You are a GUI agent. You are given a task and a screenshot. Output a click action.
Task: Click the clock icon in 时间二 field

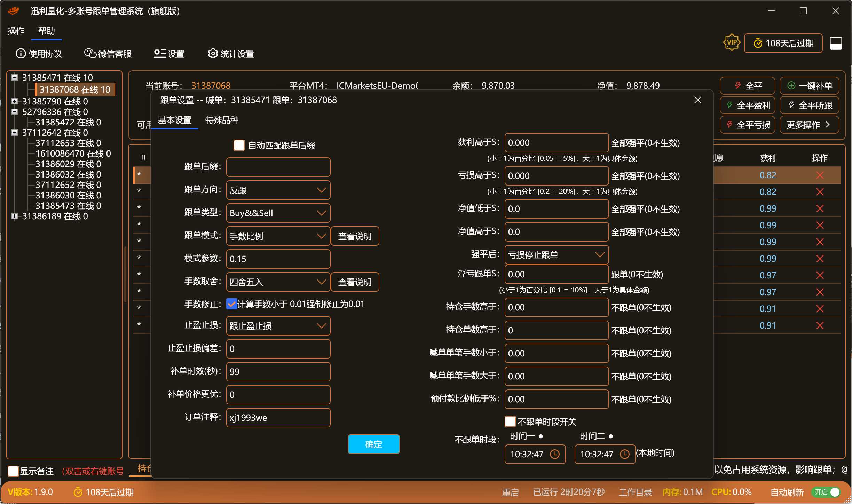click(625, 454)
